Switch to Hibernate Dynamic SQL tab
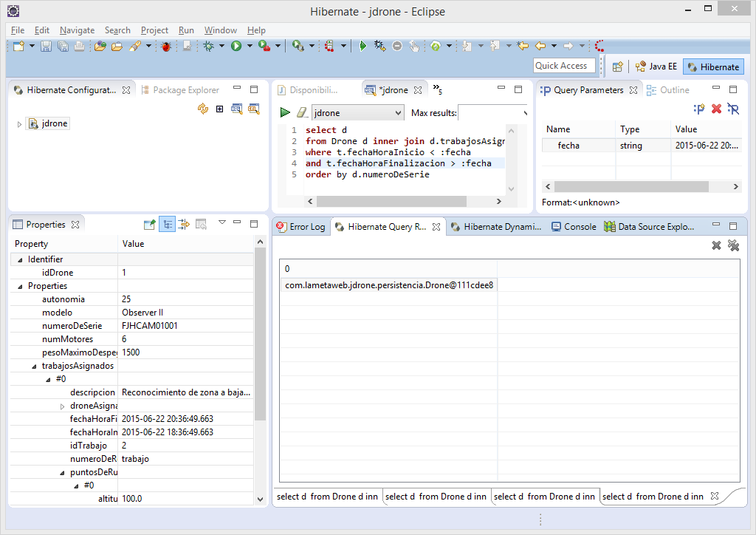 pyautogui.click(x=497, y=227)
